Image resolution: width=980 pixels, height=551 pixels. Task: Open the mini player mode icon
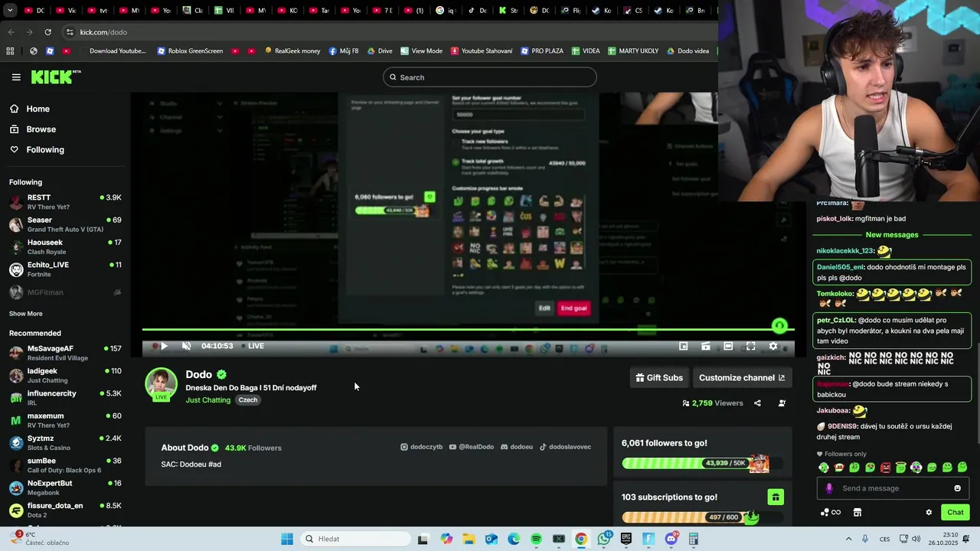click(x=683, y=346)
